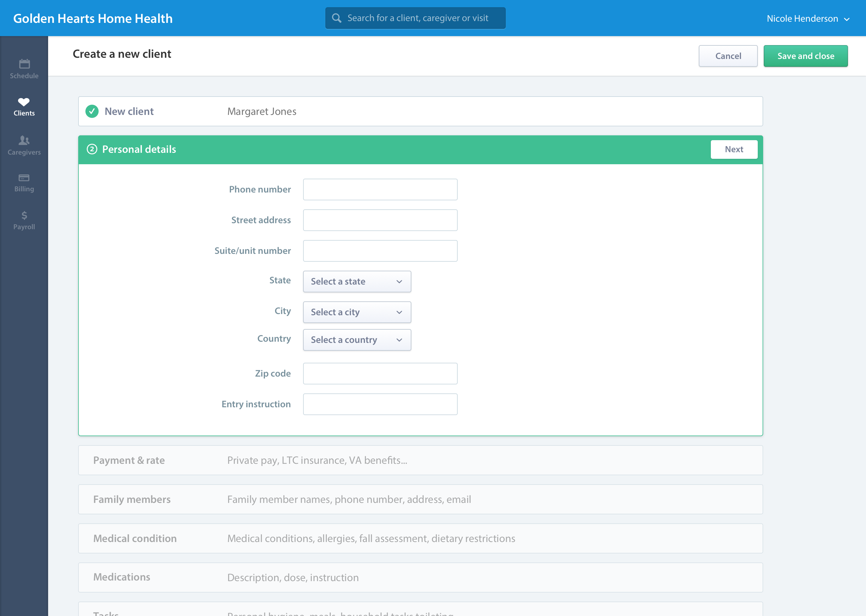
Task: Expand the Select a country dropdown
Action: [357, 340]
